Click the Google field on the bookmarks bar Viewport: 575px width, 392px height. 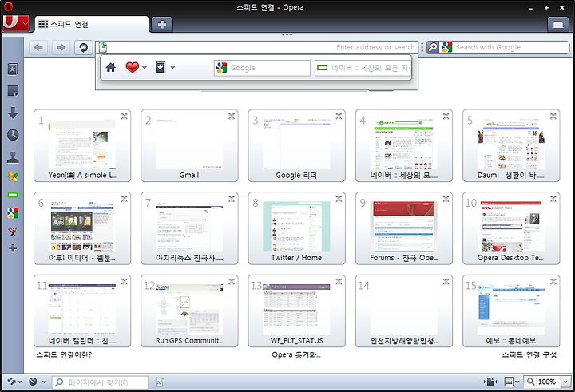262,68
